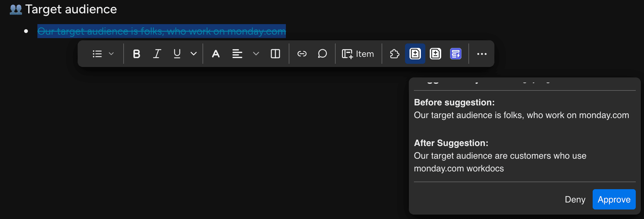Viewport: 644px width, 219px height.
Task: Click the before-suggestion sentence in the popup
Action: tap(521, 115)
